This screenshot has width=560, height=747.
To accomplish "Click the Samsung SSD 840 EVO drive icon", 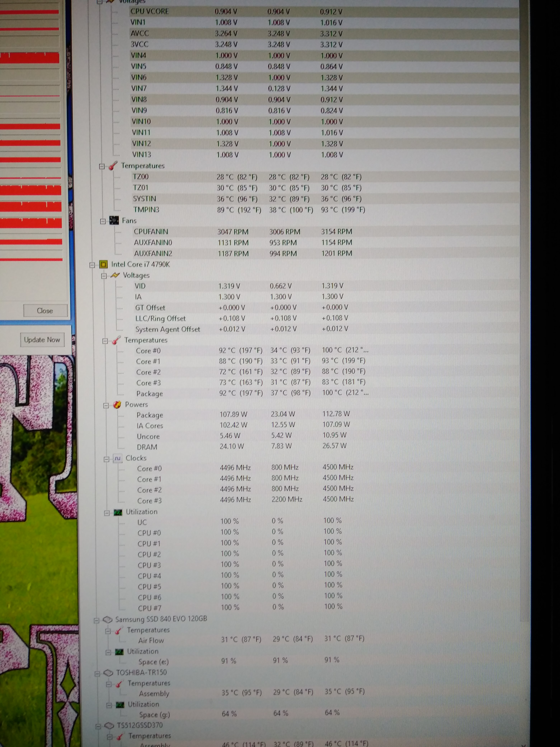I will pyautogui.click(x=107, y=620).
